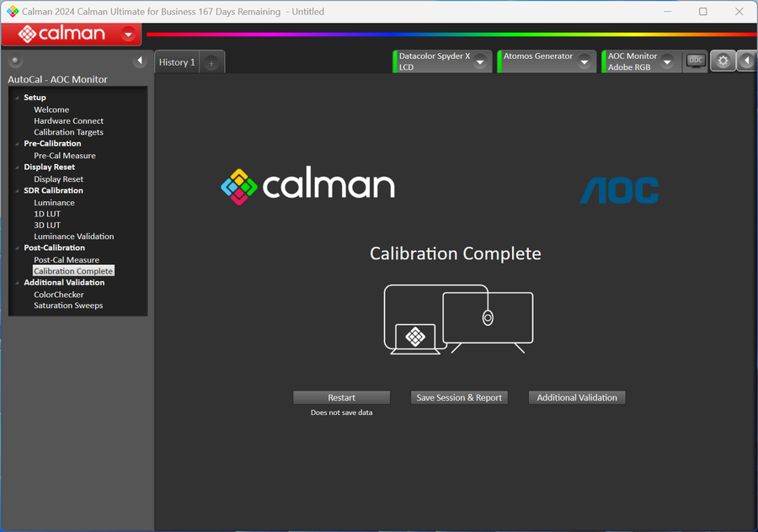Screen dimensions: 758x532
Task: Click the Restart button
Action: (341, 397)
